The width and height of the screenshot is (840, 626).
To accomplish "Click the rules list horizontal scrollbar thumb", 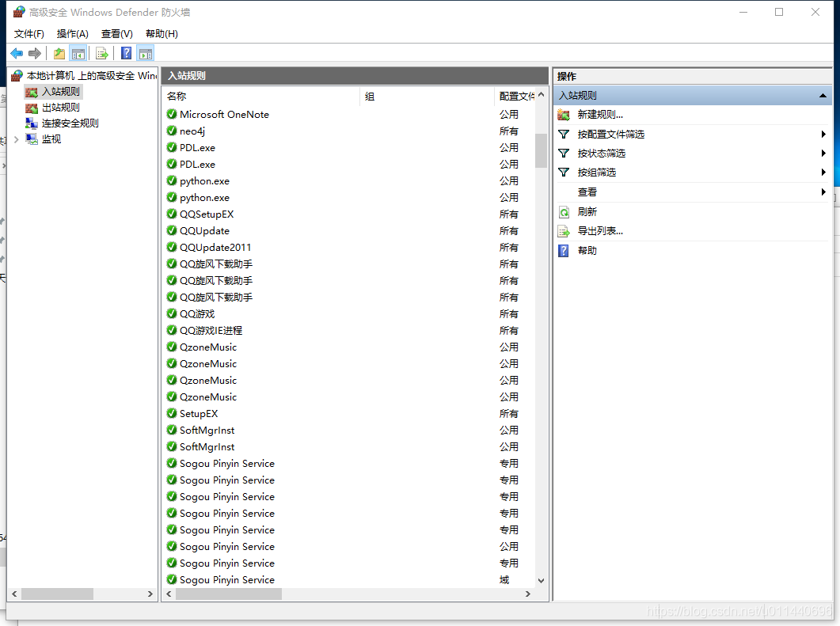I will (229, 594).
